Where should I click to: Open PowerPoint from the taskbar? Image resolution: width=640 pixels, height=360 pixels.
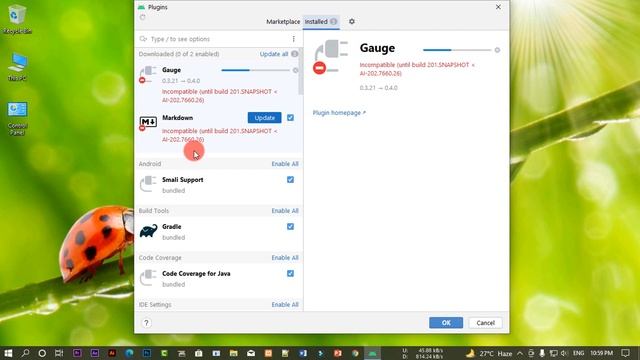click(x=338, y=353)
